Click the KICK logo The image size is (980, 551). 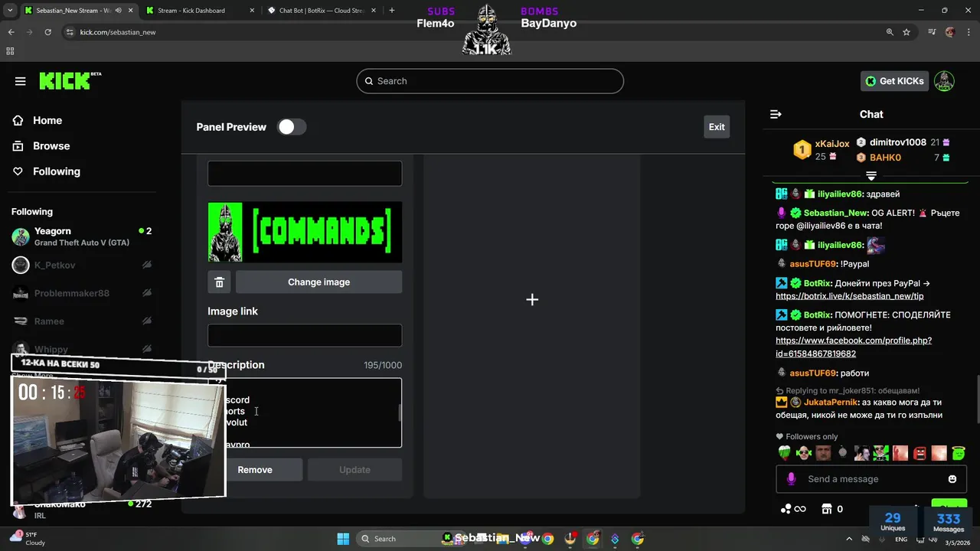70,81
